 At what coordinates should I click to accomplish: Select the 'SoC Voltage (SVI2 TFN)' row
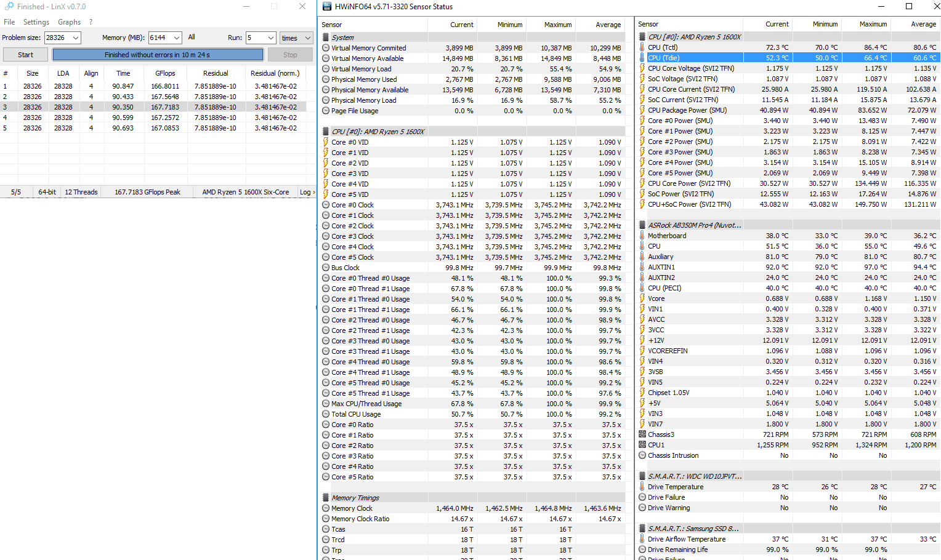tap(789, 79)
